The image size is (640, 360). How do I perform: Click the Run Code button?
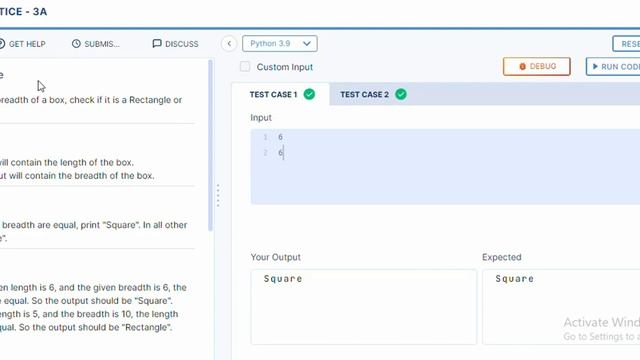(x=613, y=66)
